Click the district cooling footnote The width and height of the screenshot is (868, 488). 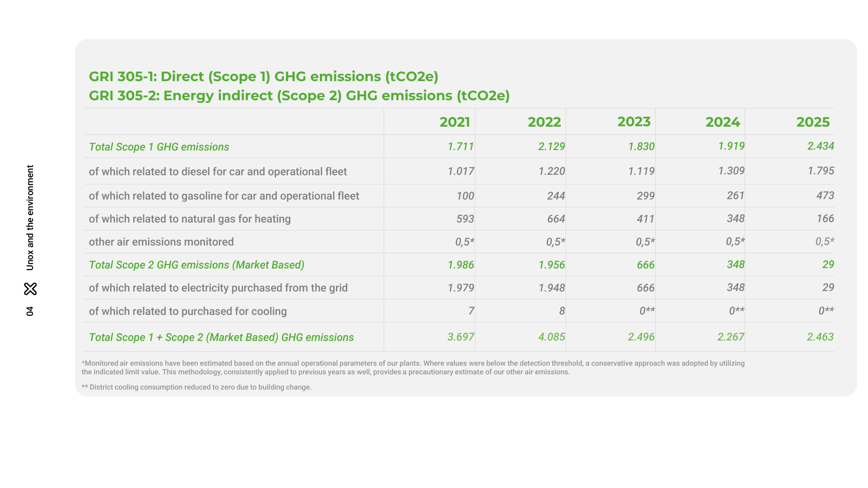point(197,387)
